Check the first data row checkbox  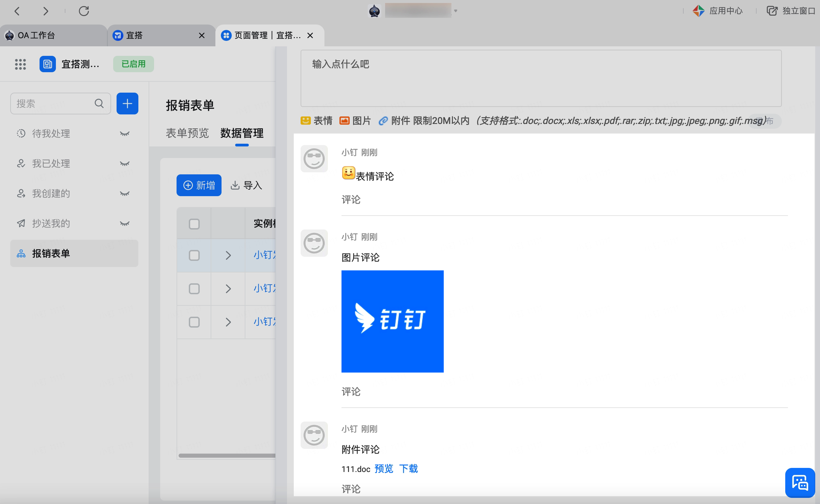coord(194,255)
